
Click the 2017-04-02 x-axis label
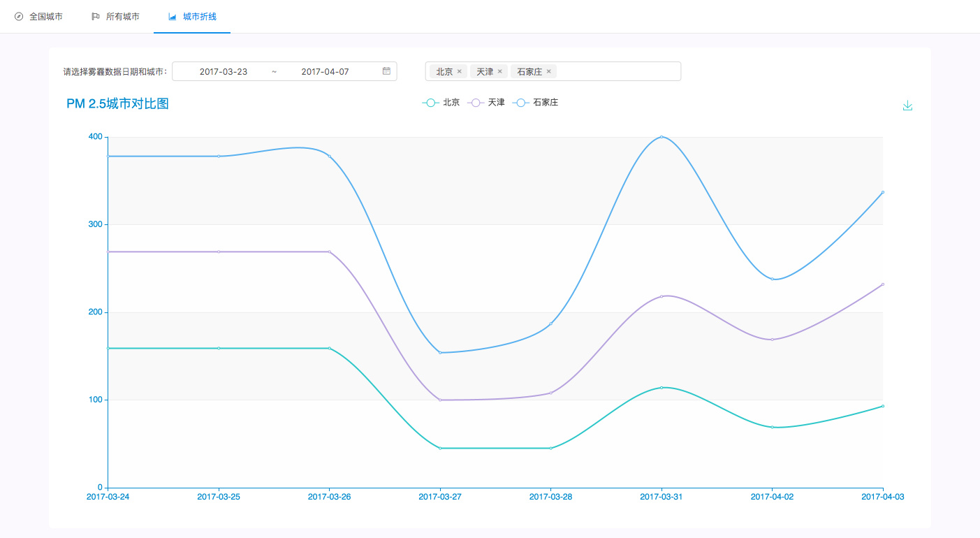click(773, 497)
